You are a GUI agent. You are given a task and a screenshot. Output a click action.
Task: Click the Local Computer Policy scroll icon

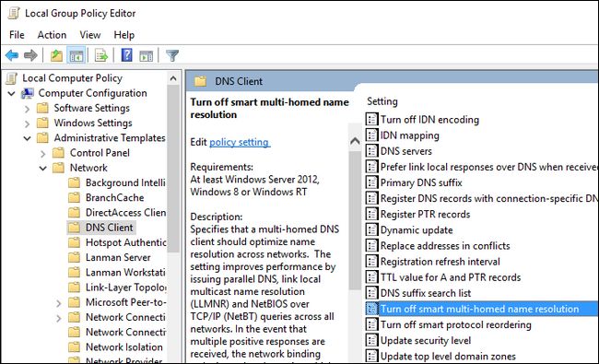click(12, 78)
